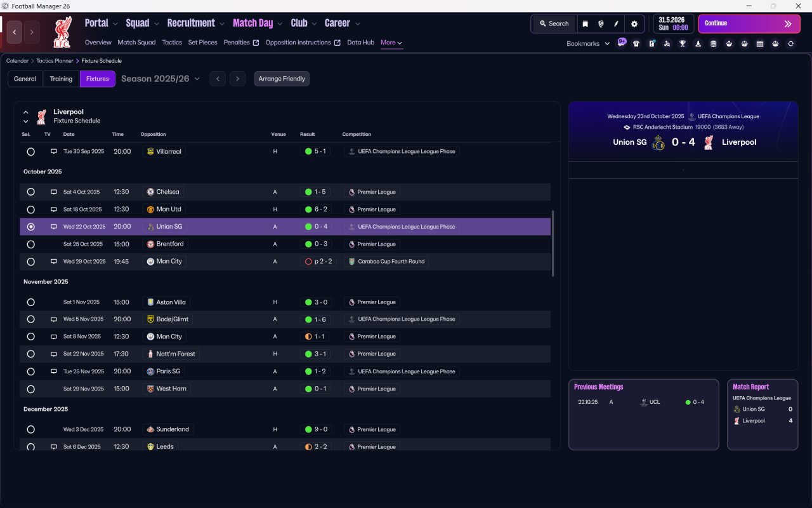Click the Search field
Image resolution: width=812 pixels, height=508 pixels.
pos(554,23)
